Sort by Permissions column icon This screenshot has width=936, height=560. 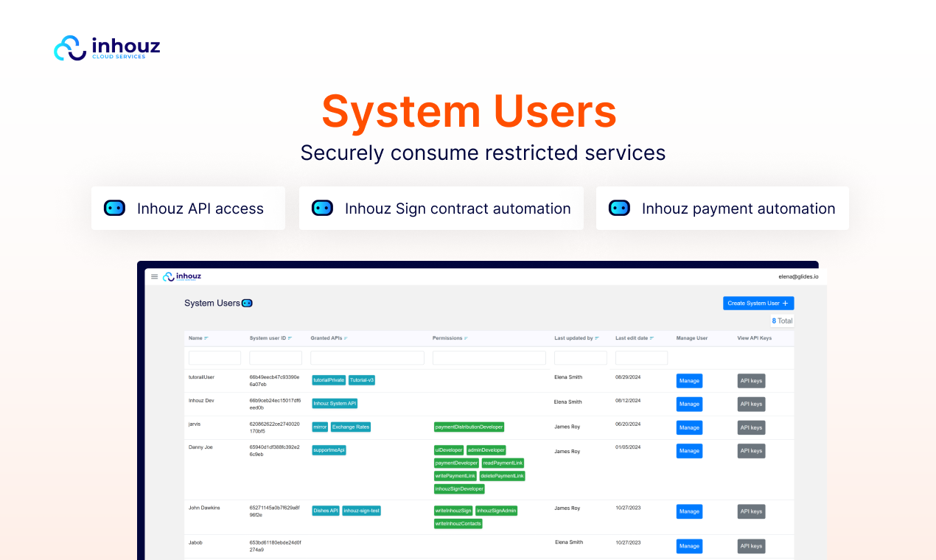coord(466,338)
